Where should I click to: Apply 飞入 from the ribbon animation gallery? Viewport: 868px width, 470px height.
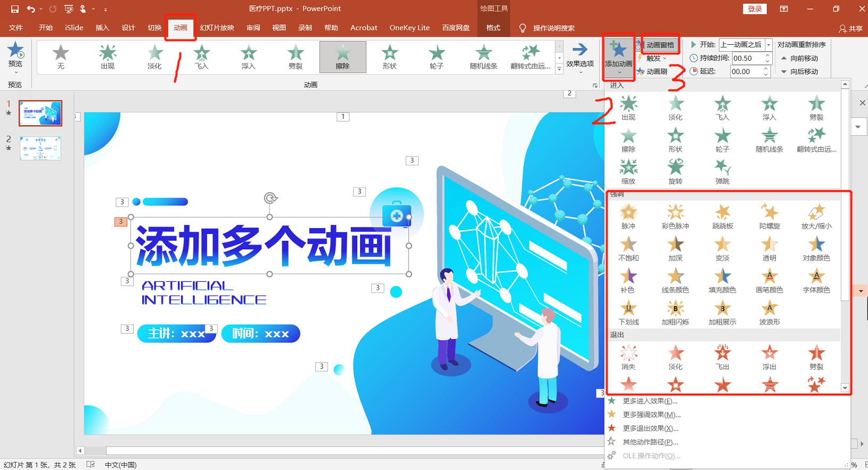tap(201, 57)
